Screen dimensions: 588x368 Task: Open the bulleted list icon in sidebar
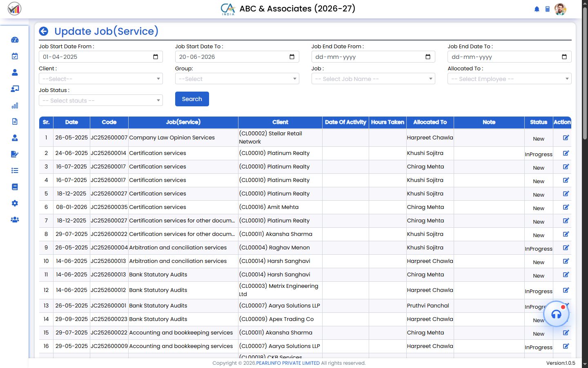15,171
